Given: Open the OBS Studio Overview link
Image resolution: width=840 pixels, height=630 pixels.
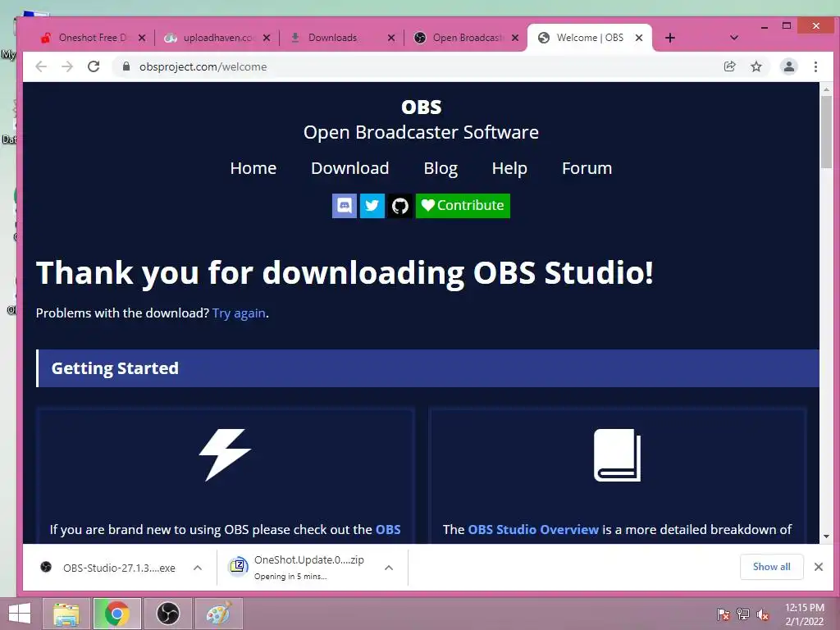Looking at the screenshot, I should click(533, 529).
